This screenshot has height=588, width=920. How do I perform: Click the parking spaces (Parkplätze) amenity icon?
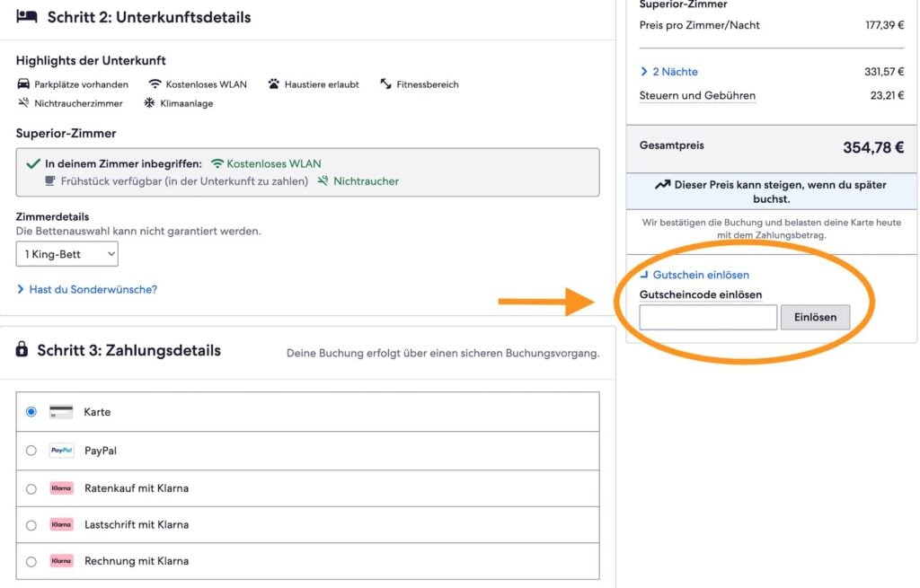tap(23, 83)
